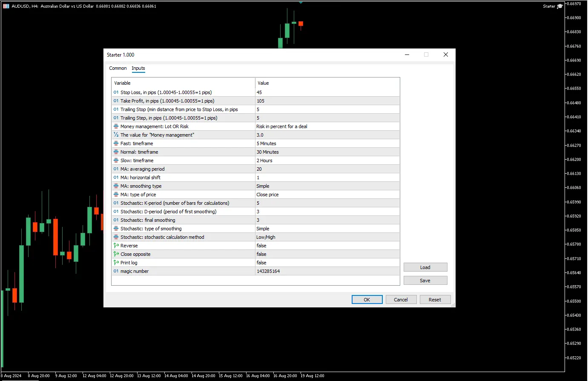The image size is (588, 381).
Task: Click the AUDUSD chart symbol flag icon
Action: click(x=6, y=6)
